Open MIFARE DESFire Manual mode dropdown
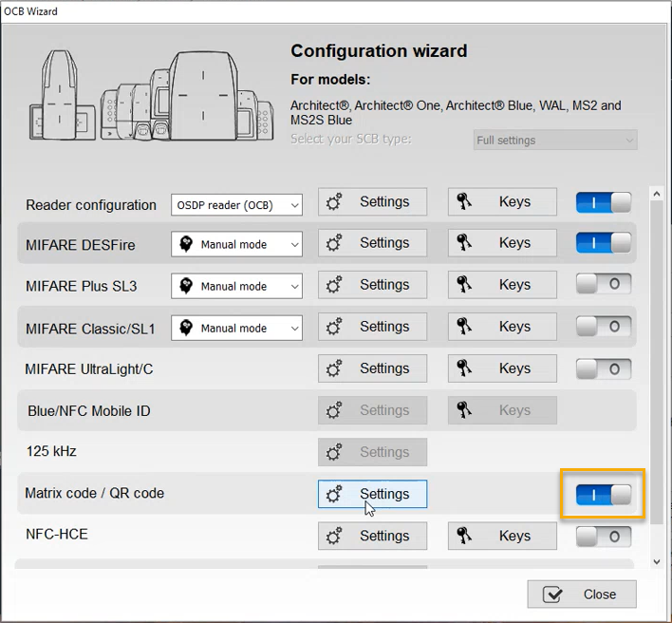The image size is (672, 623). tap(236, 244)
